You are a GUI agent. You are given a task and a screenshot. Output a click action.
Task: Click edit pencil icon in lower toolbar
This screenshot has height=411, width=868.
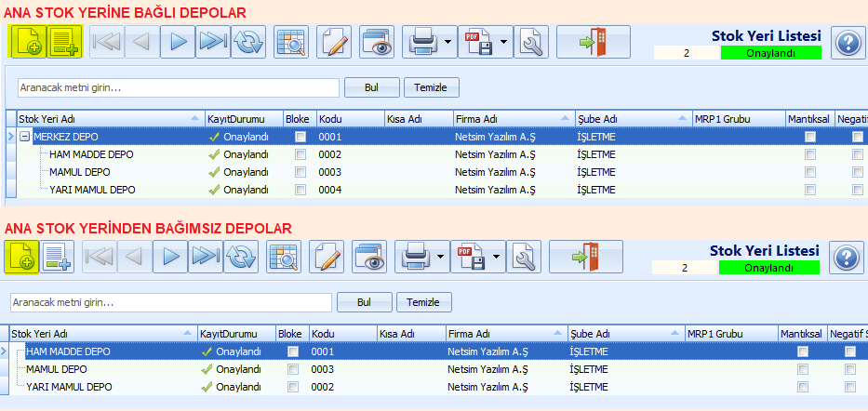click(326, 257)
